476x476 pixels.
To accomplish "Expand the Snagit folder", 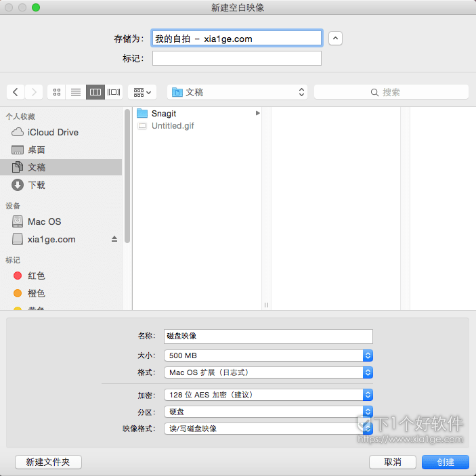I will pyautogui.click(x=257, y=114).
